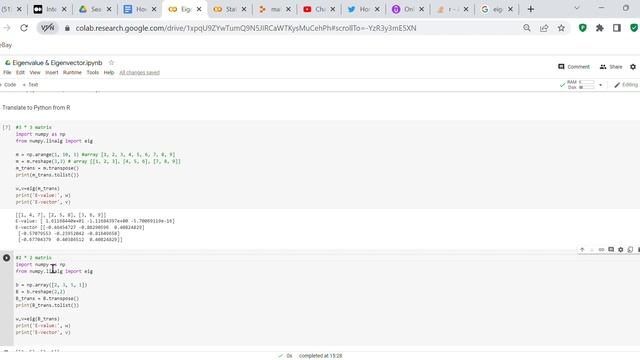Open Colab settings gear in header
This screenshot has width=640, height=360.
[633, 67]
